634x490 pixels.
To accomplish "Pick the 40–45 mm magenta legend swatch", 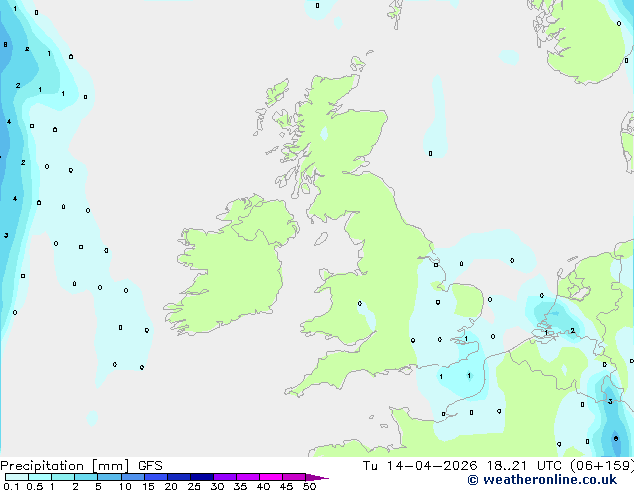I will click(x=271, y=477).
